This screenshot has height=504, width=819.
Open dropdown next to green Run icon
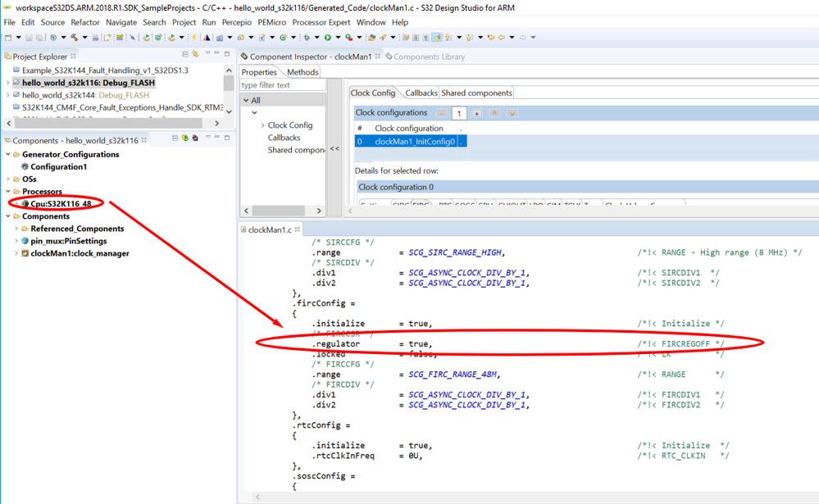coord(338,38)
